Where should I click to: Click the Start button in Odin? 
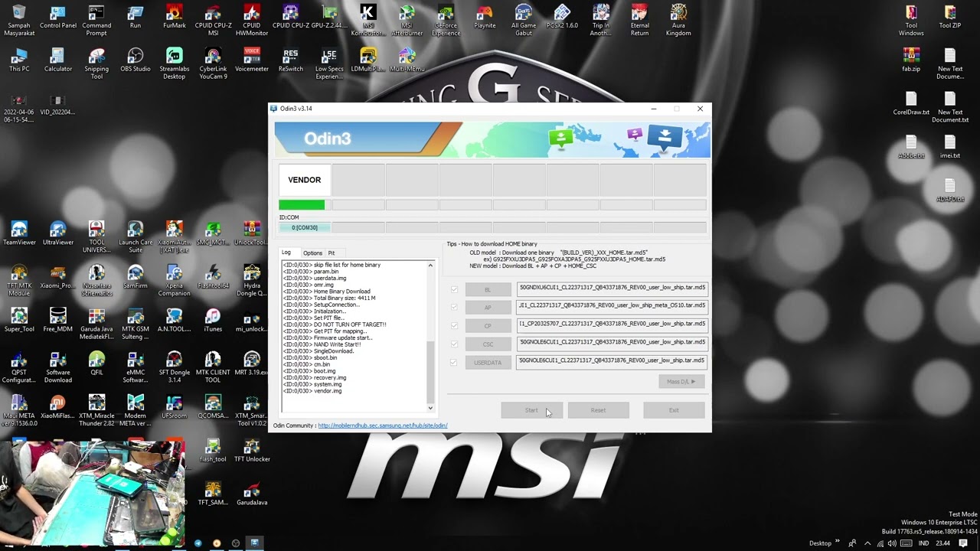click(531, 410)
